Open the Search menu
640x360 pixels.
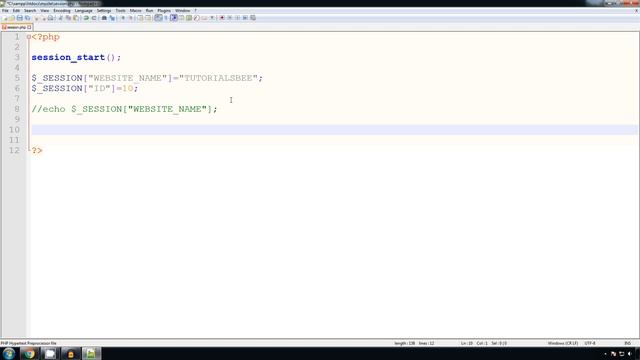[30, 11]
